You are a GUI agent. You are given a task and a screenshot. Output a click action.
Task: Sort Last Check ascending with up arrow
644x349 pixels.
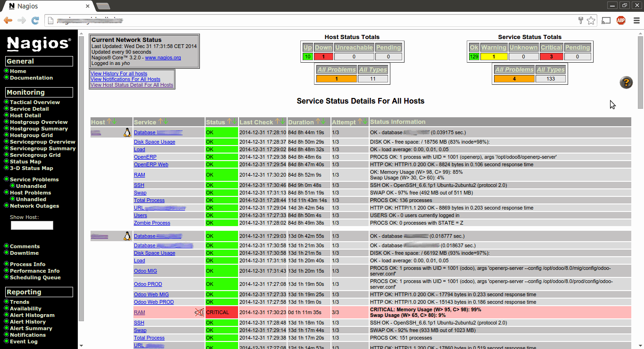pyautogui.click(x=278, y=122)
